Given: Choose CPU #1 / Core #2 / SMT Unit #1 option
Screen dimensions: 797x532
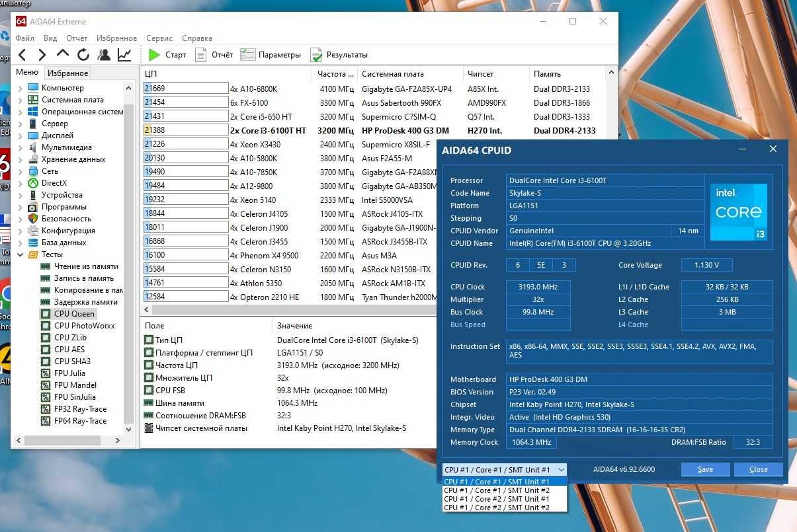Looking at the screenshot, I should click(x=505, y=499).
